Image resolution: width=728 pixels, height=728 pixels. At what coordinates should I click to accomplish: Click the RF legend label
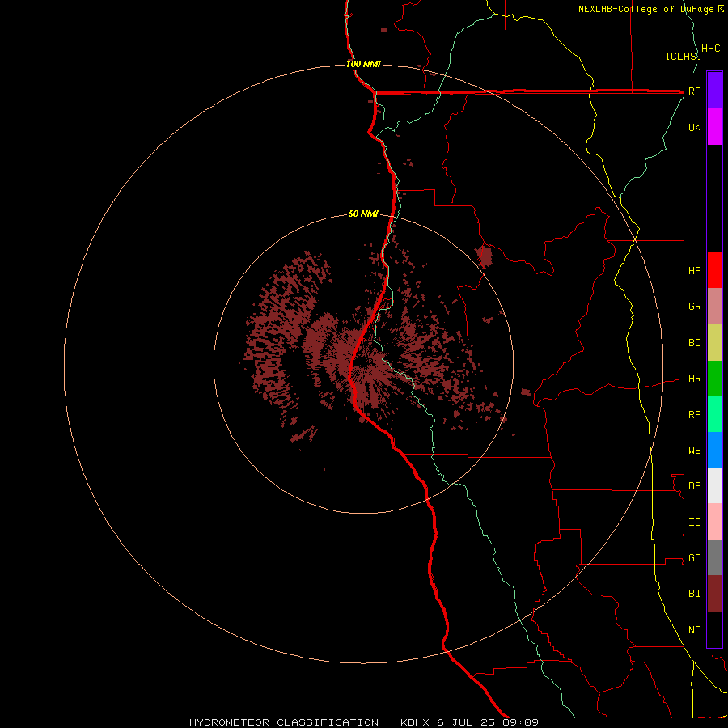point(694,91)
